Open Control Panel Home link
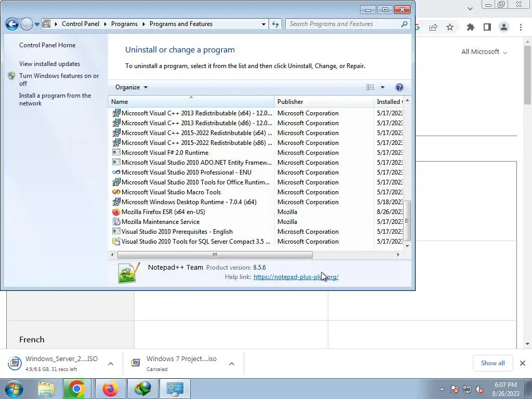The image size is (532, 399). click(x=47, y=45)
